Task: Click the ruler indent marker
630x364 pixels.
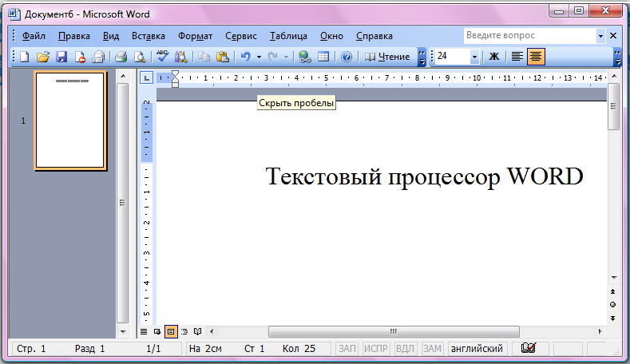Action: click(175, 79)
